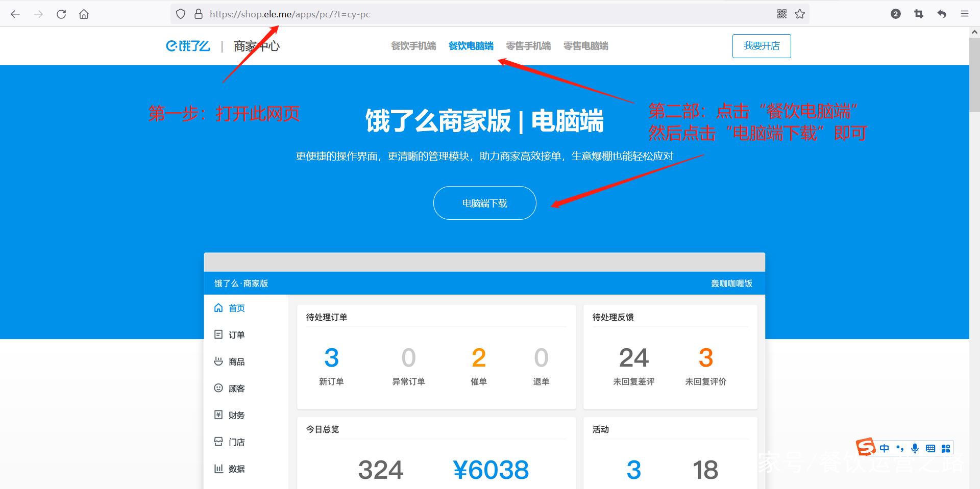The width and height of the screenshot is (980, 489).
Task: Click the 我要开店 button
Action: pos(762,46)
